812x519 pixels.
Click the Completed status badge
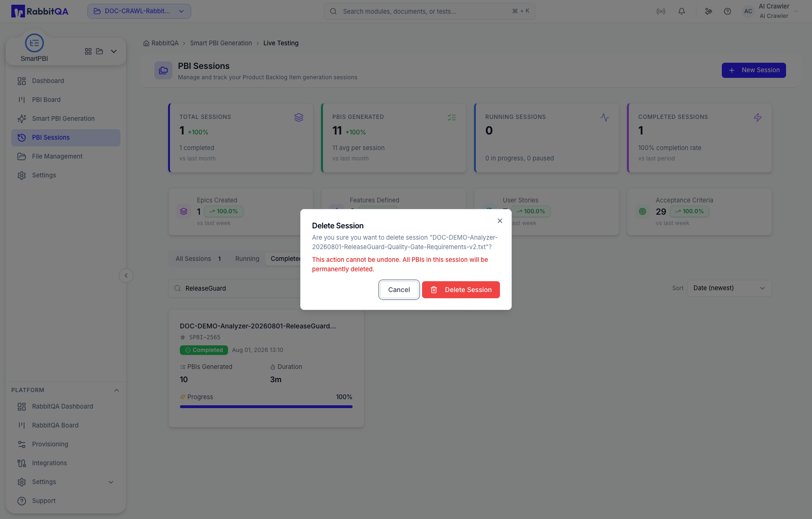coord(204,350)
